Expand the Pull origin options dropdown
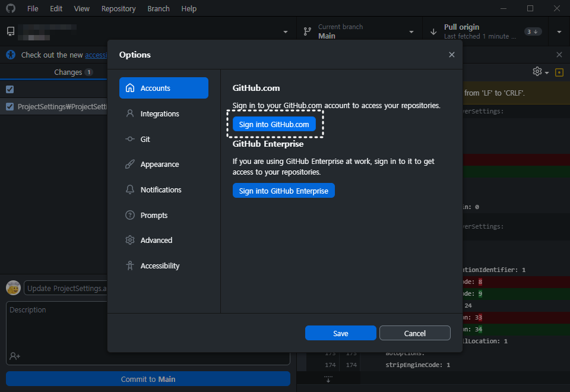570x392 pixels. (559, 32)
